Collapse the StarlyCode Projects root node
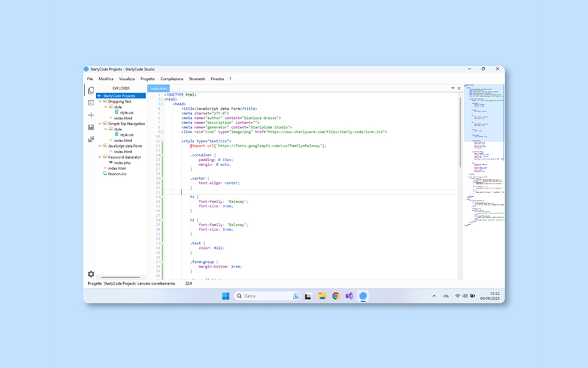 (99, 96)
